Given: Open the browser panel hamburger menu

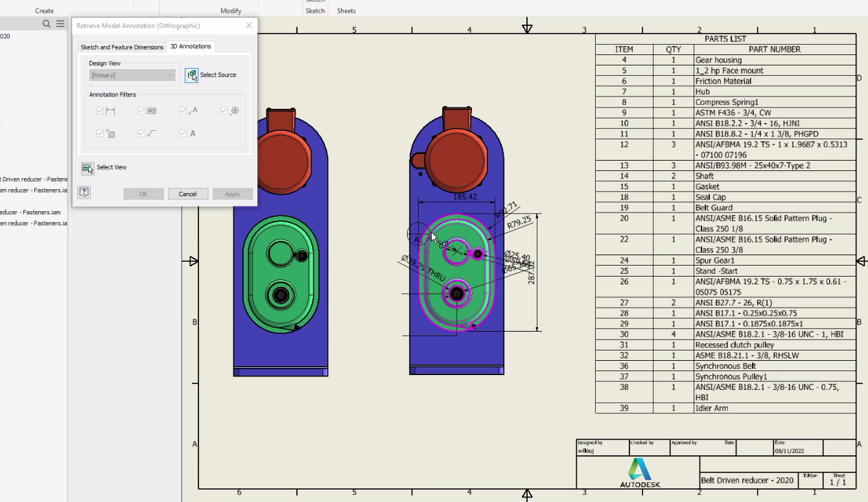Looking at the screenshot, I should [x=60, y=24].
